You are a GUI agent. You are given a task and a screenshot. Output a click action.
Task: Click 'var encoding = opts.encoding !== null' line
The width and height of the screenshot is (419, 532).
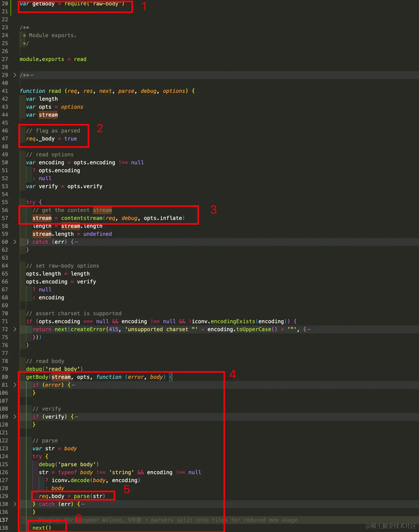pos(85,162)
